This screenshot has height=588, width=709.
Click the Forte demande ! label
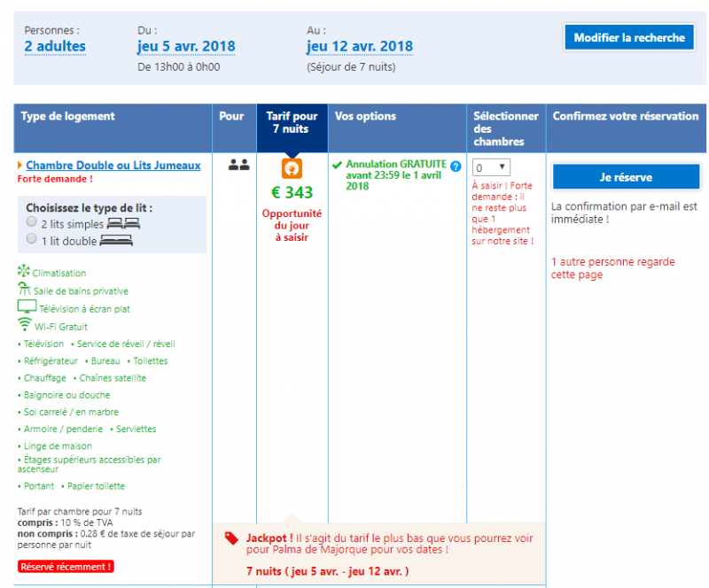pyautogui.click(x=55, y=179)
